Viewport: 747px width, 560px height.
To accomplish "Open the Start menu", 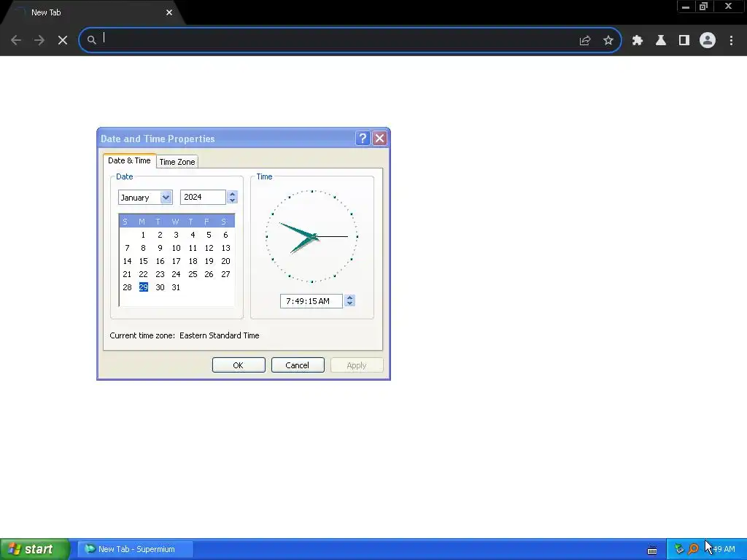I will tap(34, 549).
